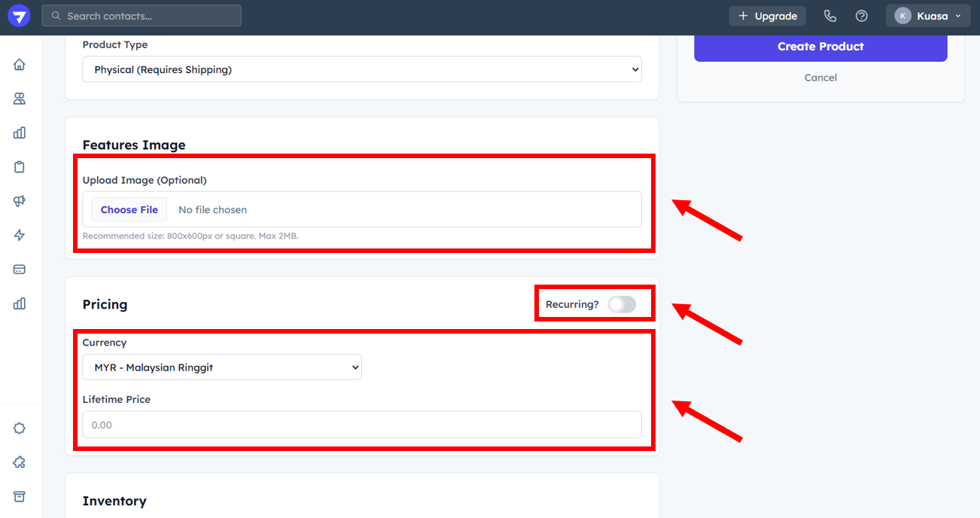Open contacts via the people icon
This screenshot has height=518, width=980.
click(20, 99)
